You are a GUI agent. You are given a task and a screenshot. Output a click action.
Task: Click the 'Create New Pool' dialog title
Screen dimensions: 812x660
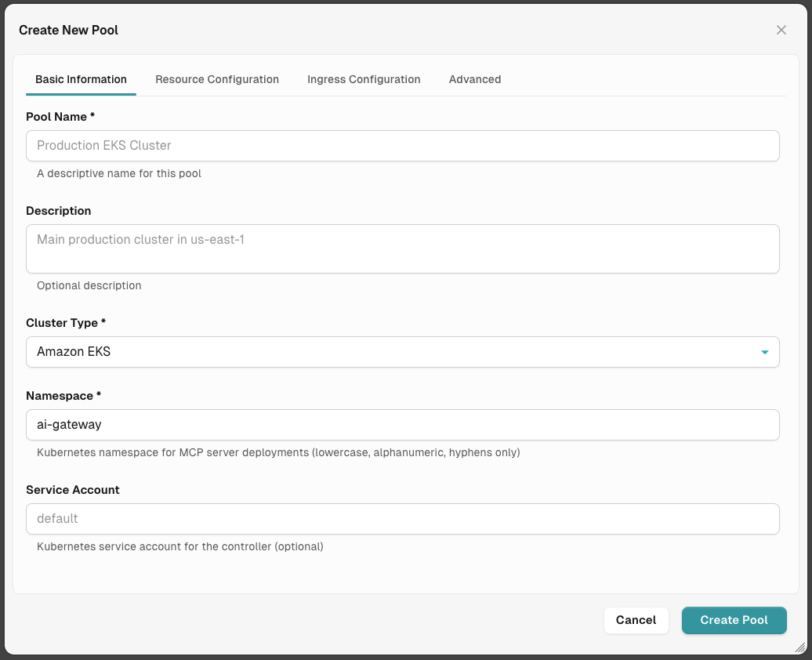point(68,30)
